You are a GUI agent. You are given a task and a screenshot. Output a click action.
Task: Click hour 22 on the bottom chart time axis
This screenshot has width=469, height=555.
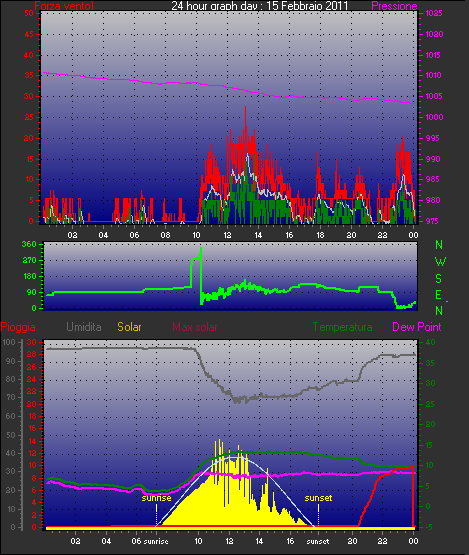[x=382, y=541]
